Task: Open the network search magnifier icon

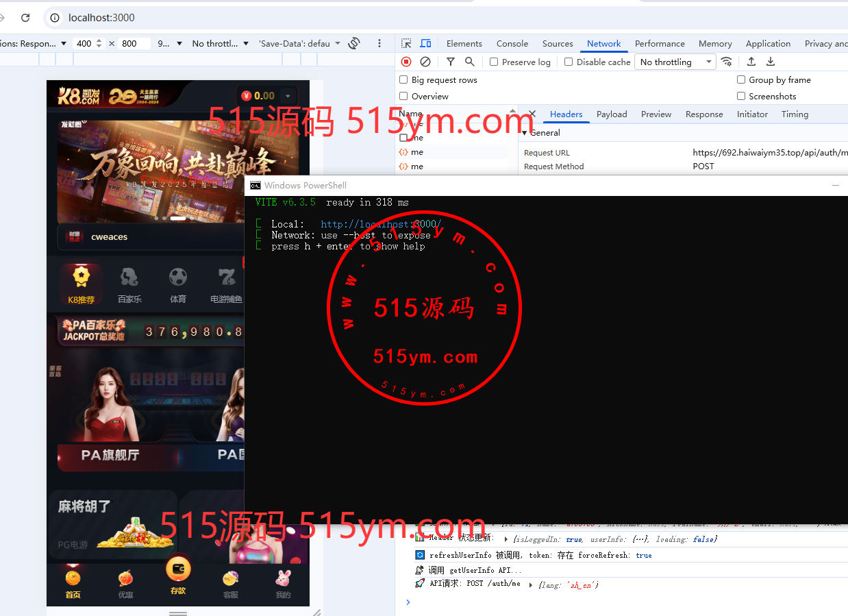Action: point(470,62)
